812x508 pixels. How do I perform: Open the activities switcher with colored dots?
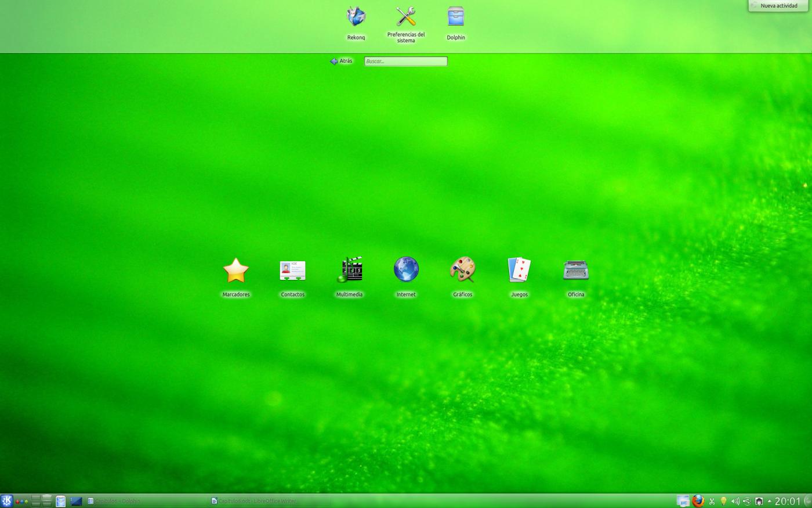click(21, 501)
